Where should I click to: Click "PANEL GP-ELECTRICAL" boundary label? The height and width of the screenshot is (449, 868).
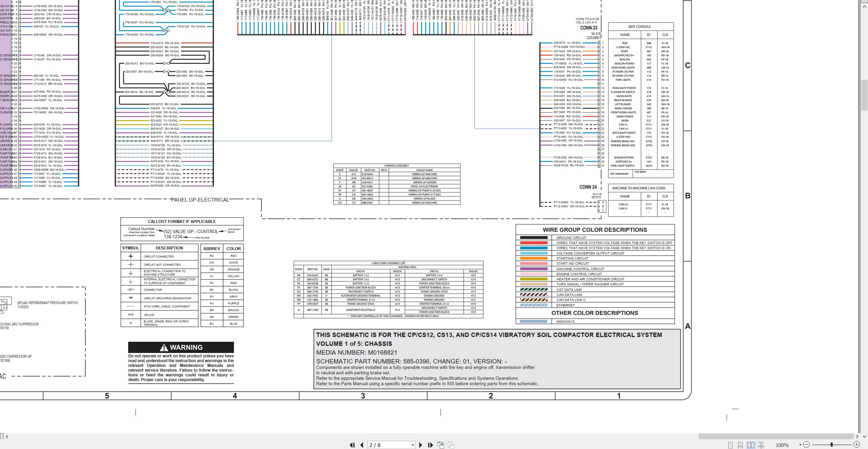pos(200,200)
